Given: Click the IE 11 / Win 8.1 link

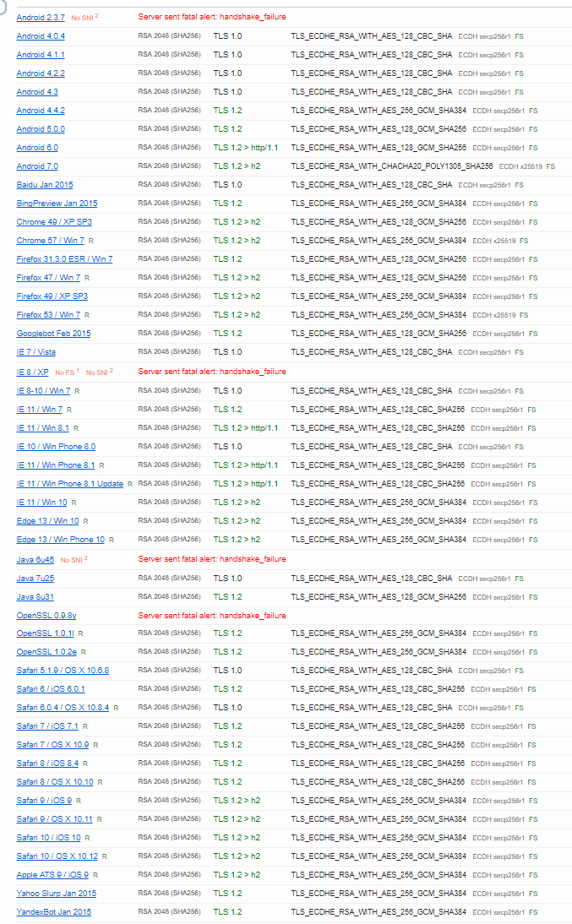Looking at the screenshot, I should (x=43, y=428).
